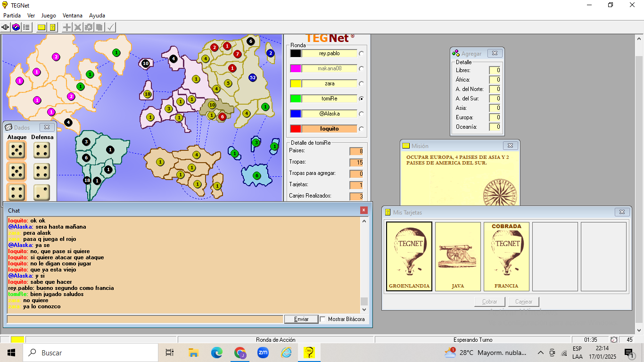Click the grayed take-card toolbar icon

(99, 27)
